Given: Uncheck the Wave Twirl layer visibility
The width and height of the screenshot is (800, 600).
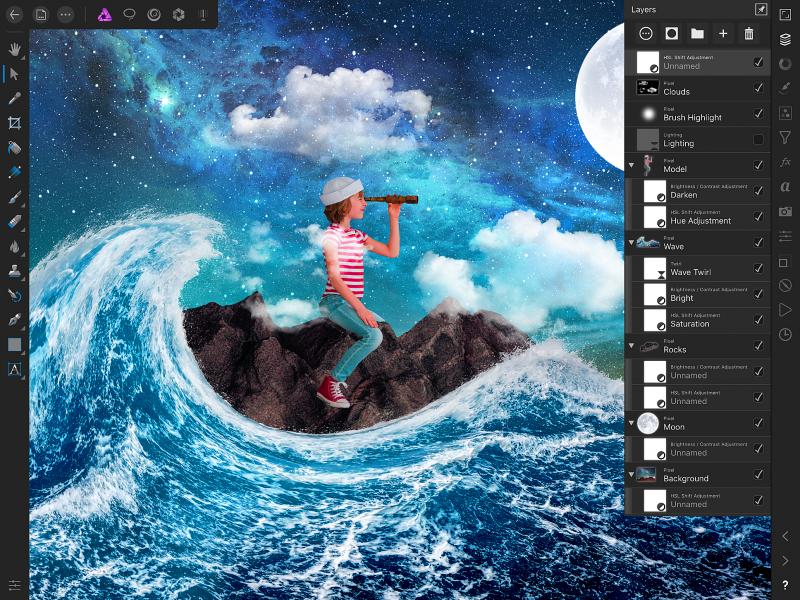Looking at the screenshot, I should click(x=758, y=268).
